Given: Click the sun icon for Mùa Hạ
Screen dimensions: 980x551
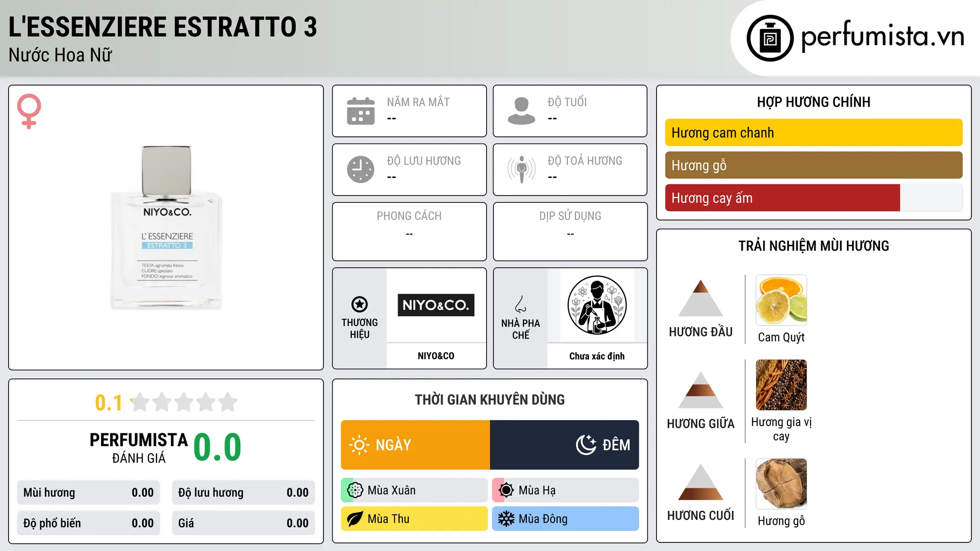Looking at the screenshot, I should point(506,490).
